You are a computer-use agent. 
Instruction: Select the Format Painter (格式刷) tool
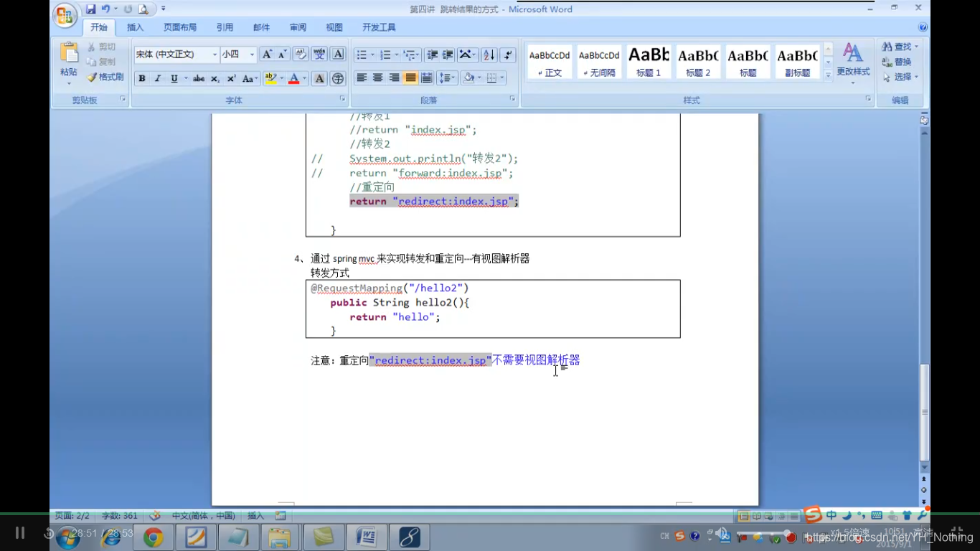[105, 77]
